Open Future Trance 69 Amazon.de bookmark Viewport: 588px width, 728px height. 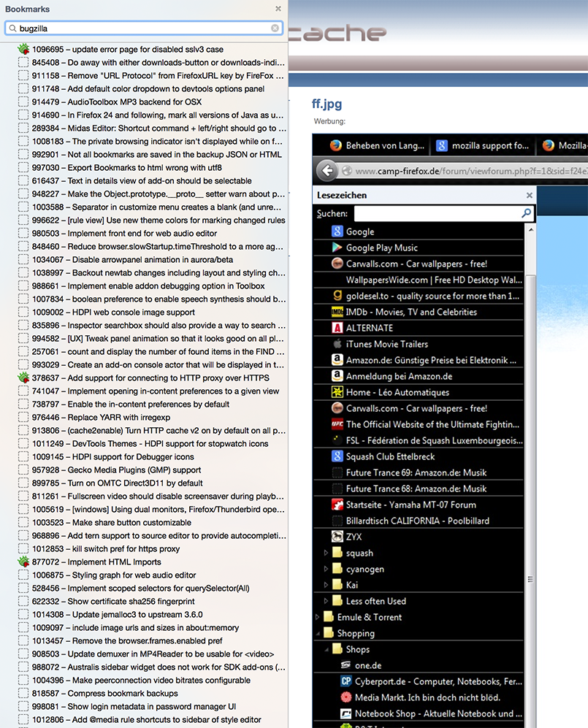[x=416, y=472]
